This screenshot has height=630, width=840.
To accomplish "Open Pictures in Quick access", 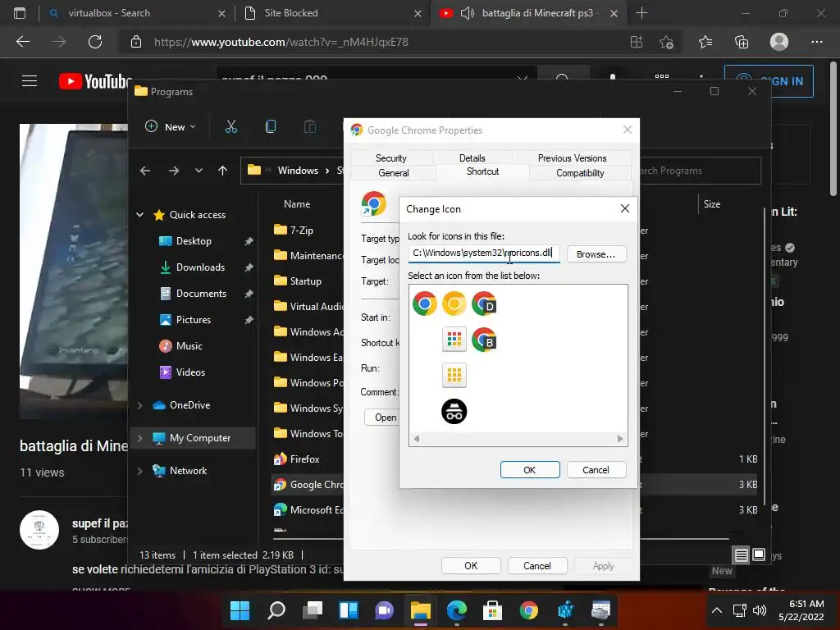I will click(194, 320).
